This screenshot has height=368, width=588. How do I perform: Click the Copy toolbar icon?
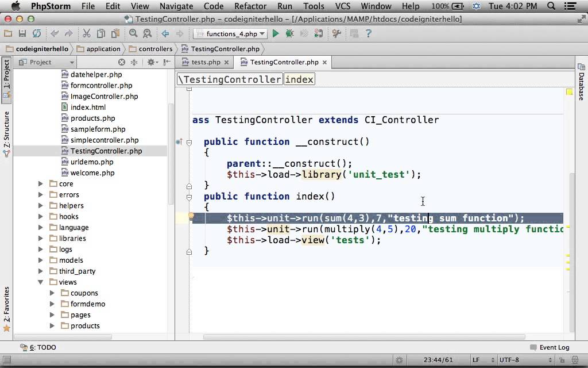[x=101, y=34]
